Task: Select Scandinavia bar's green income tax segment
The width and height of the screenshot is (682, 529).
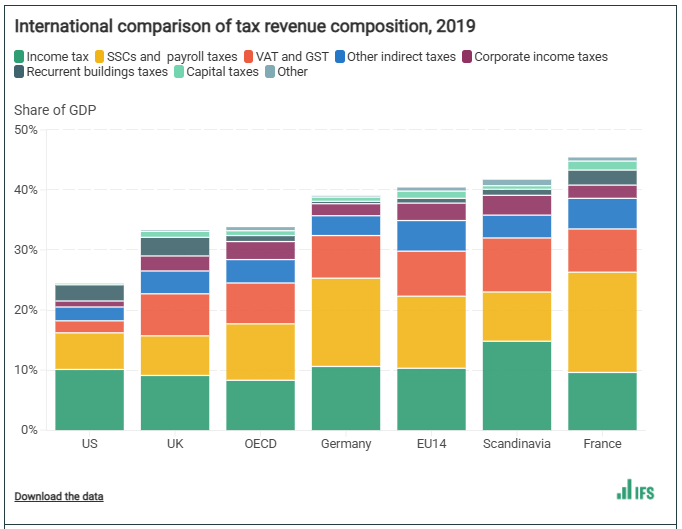Action: 516,385
